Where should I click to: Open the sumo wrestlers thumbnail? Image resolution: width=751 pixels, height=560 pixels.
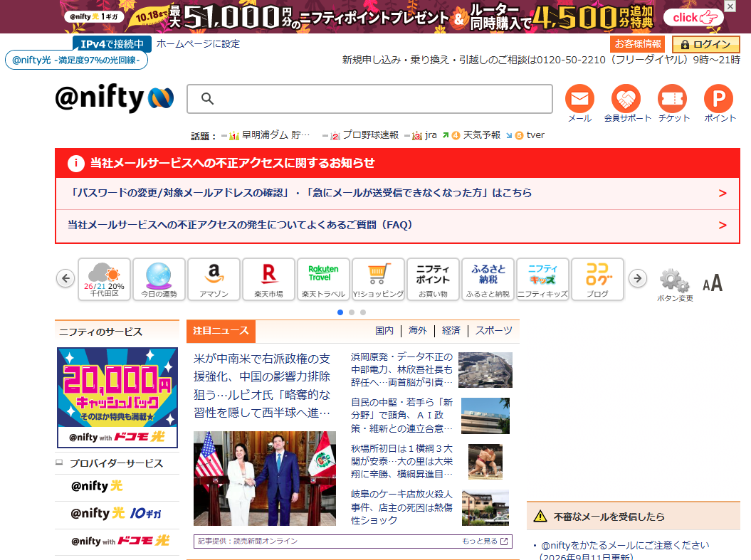(485, 461)
